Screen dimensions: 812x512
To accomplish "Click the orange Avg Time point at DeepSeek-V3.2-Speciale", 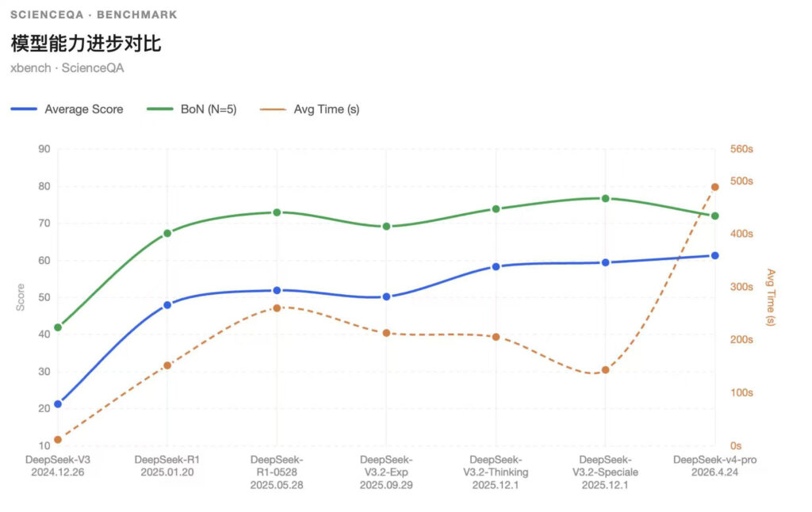I will click(x=605, y=370).
